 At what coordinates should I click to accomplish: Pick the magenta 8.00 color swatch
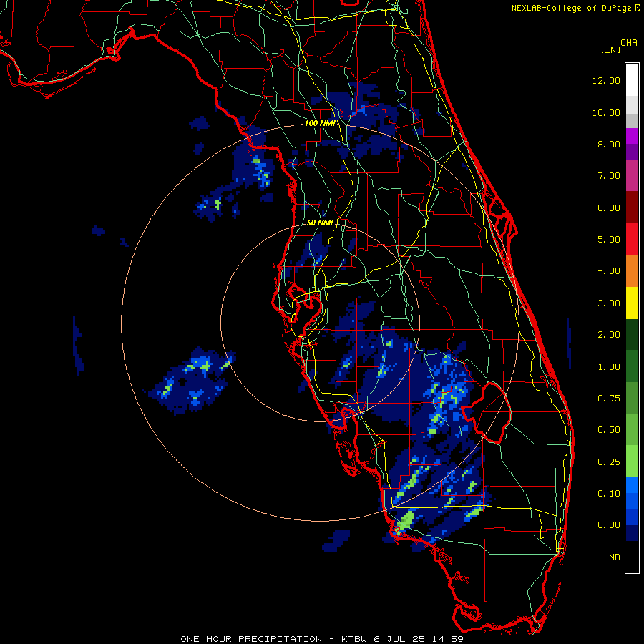click(x=632, y=136)
